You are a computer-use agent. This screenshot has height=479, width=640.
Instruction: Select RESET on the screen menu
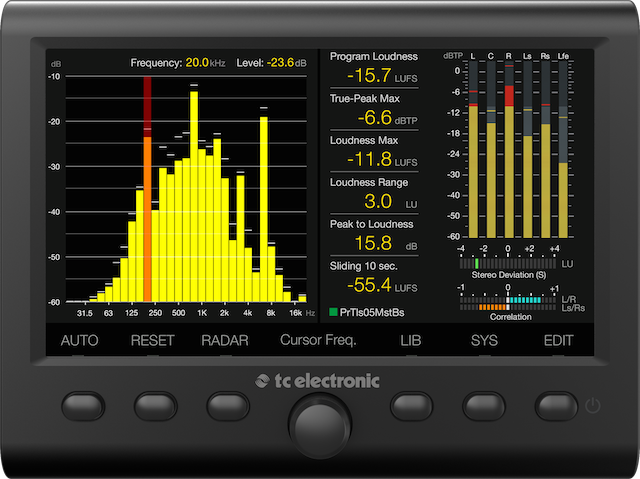[153, 341]
